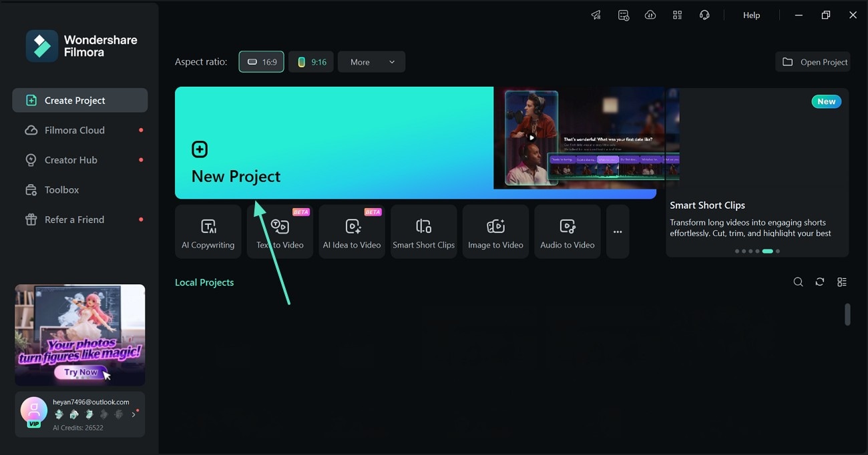Viewport: 868px width, 455px height.
Task: Select Create Project in the sidebar
Action: [80, 100]
